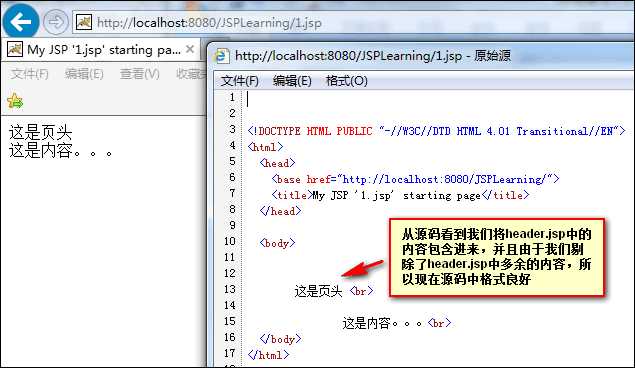Click the <head> opening tag line
Image resolution: width=635 pixels, height=368 pixels.
pyautogui.click(x=278, y=163)
